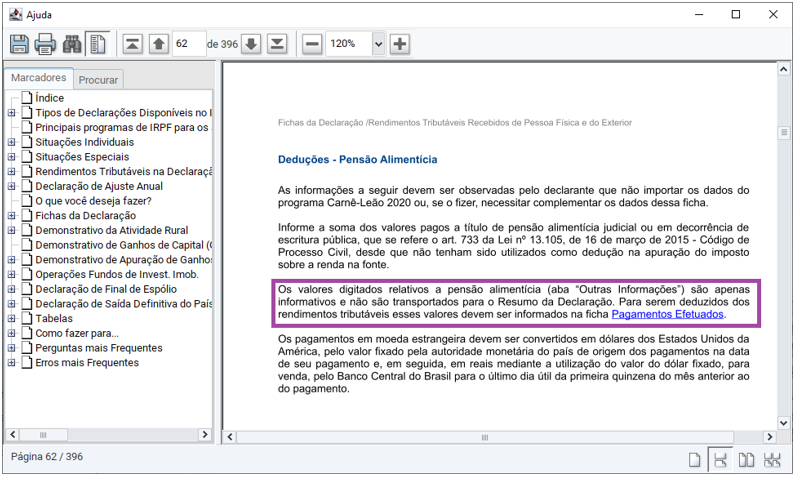Print the help document
Screen dimensions: 797x478
pyautogui.click(x=45, y=44)
